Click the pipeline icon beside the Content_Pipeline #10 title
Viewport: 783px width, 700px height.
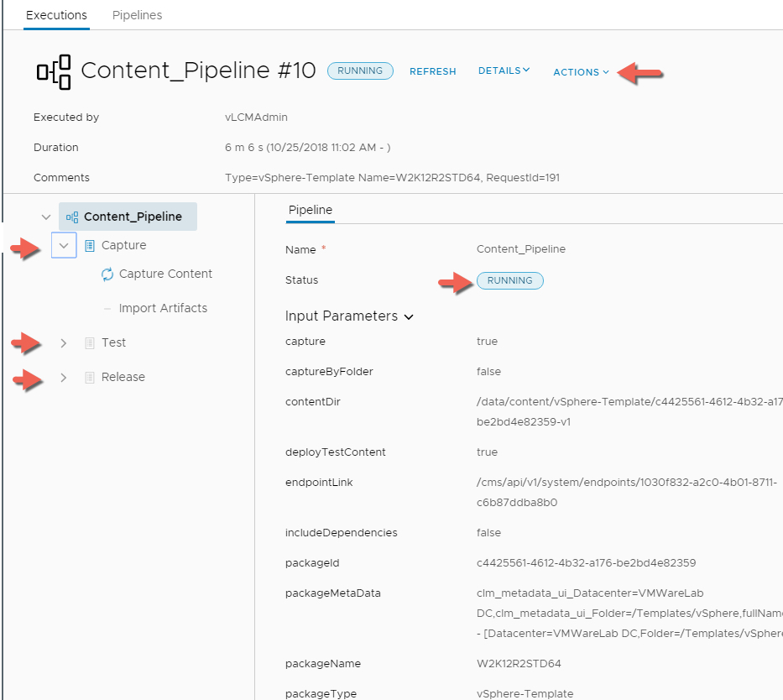[55, 71]
